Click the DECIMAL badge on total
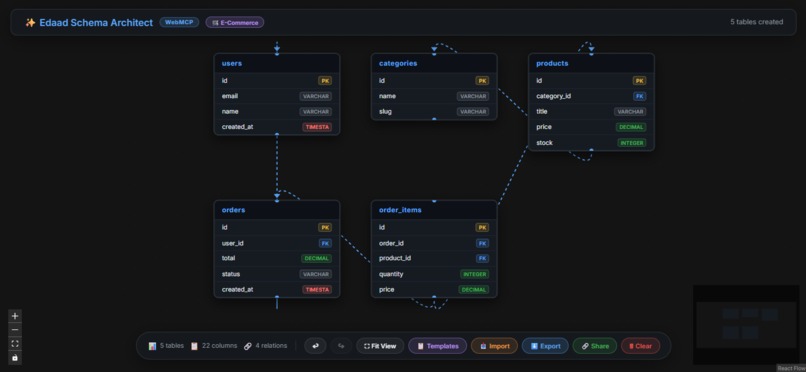This screenshot has height=372, width=806. point(317,258)
